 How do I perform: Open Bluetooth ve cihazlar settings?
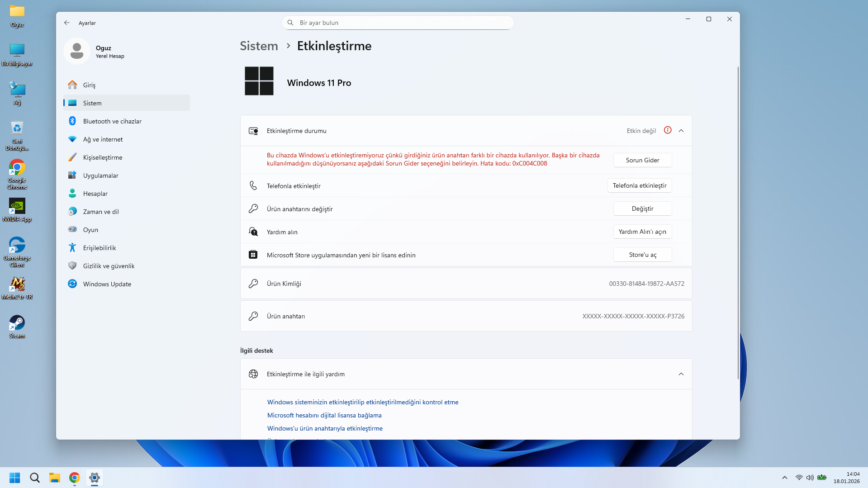click(127, 121)
